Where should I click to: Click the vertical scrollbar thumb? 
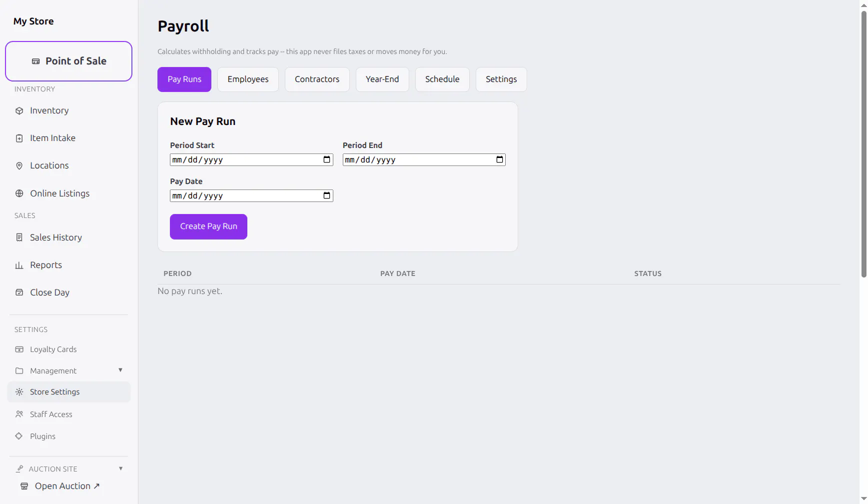[x=864, y=144]
